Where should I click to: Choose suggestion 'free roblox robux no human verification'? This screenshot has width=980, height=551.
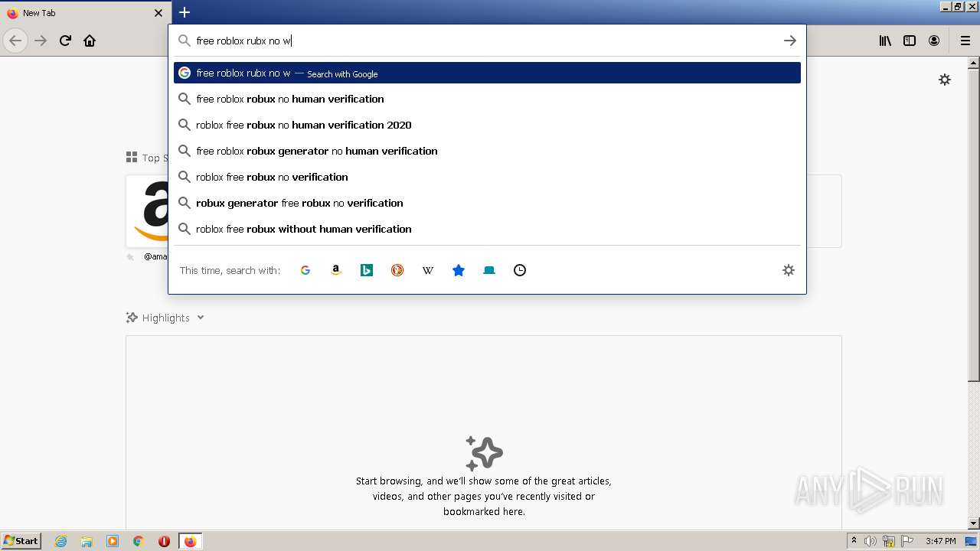[487, 99]
